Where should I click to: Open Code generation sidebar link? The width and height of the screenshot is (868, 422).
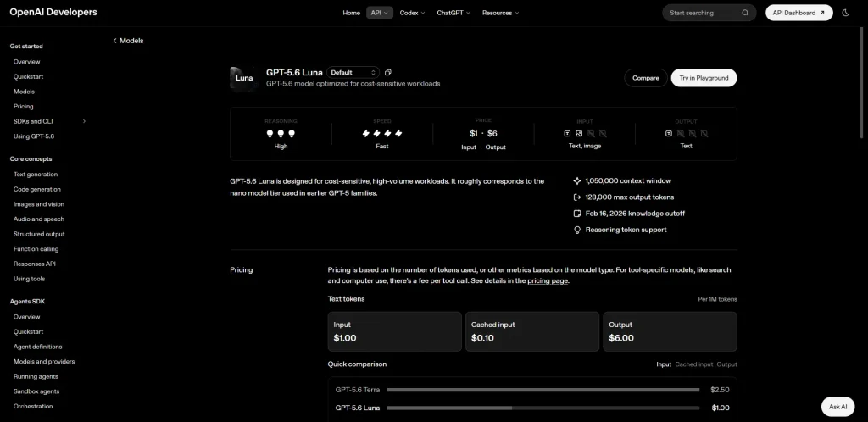37,189
